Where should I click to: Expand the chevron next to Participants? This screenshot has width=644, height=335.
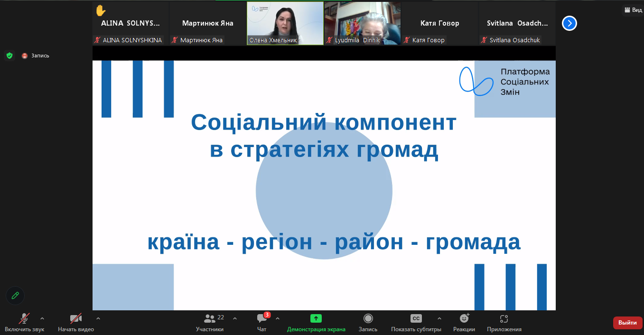235,318
